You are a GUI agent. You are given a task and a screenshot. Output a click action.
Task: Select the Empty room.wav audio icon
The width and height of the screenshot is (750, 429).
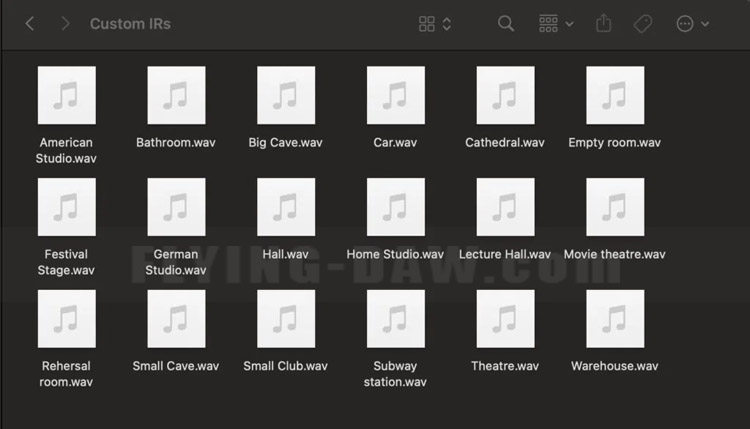(615, 95)
